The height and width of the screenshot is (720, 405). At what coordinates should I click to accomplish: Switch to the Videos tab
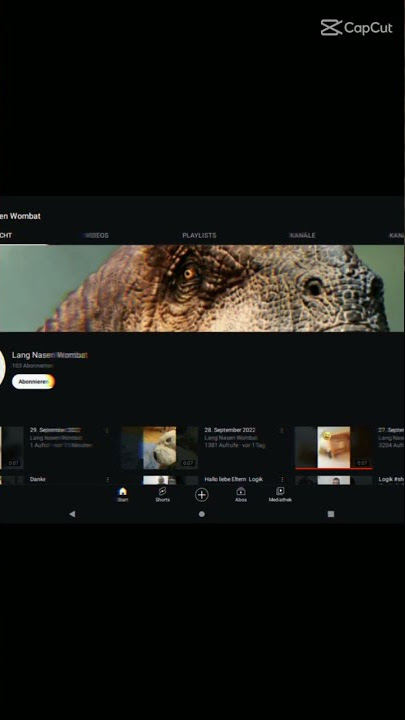click(x=96, y=236)
